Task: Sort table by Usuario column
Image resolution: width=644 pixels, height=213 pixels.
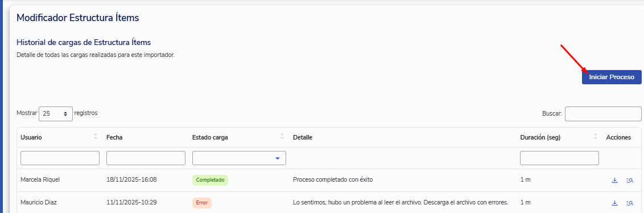Action: [96, 137]
